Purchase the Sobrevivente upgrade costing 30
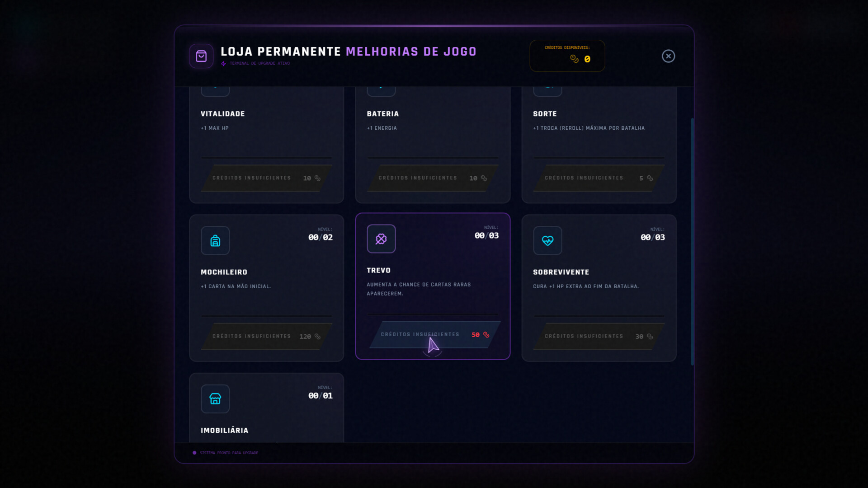 tap(599, 336)
